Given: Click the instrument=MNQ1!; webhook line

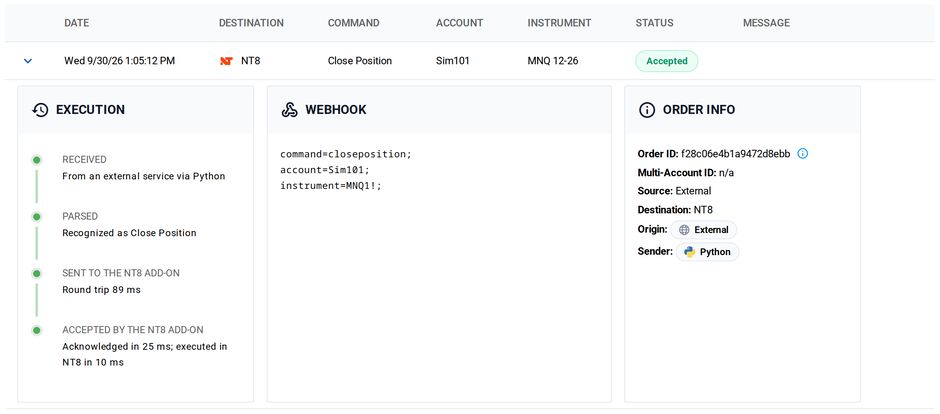Looking at the screenshot, I should [x=331, y=186].
